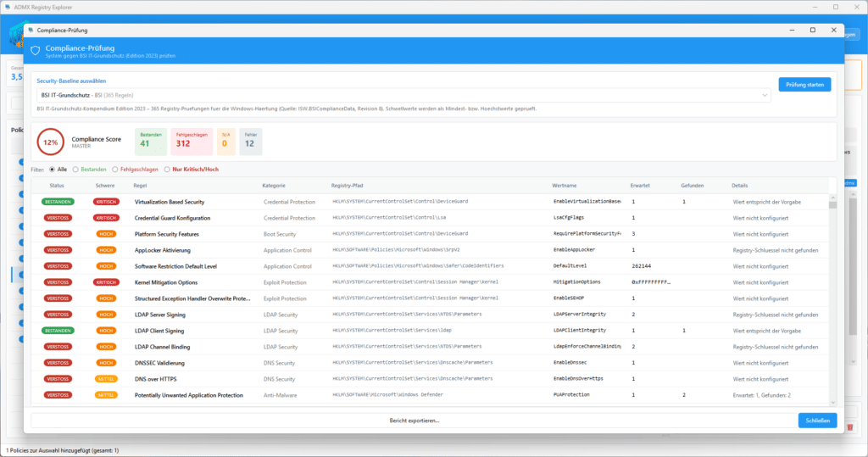The height and width of the screenshot is (457, 868).
Task: Click the scroll down arrow of results list
Action: (832, 403)
